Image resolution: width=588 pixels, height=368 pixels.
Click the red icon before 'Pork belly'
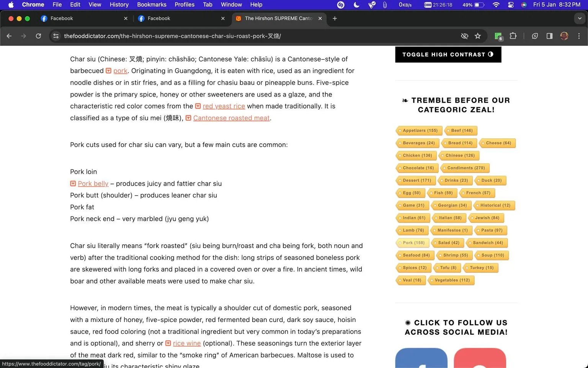click(73, 184)
